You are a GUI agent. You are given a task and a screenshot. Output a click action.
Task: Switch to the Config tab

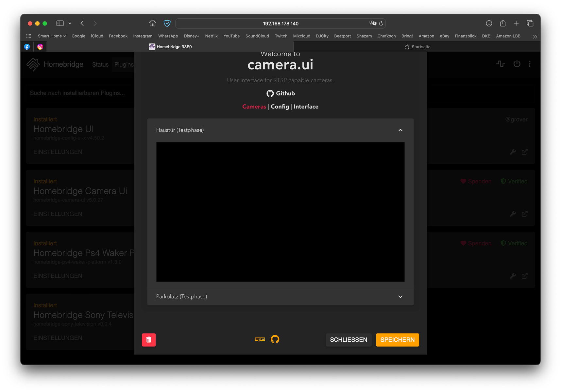pos(280,106)
